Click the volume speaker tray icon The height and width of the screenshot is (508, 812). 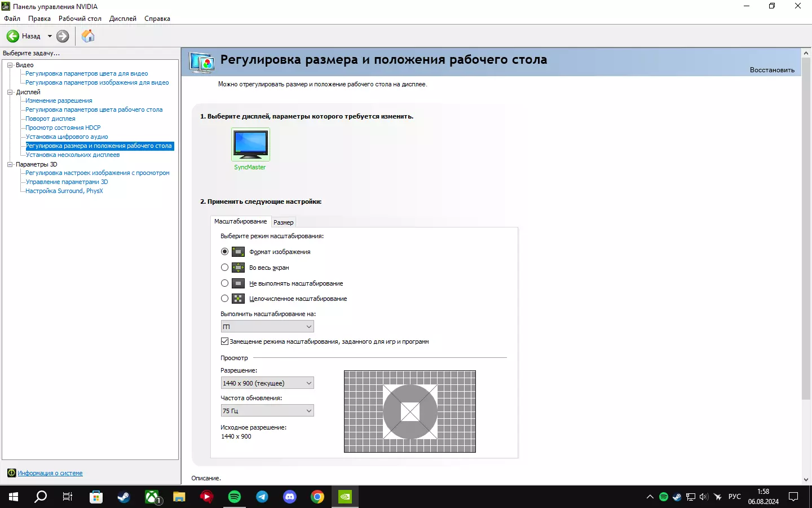point(704,497)
